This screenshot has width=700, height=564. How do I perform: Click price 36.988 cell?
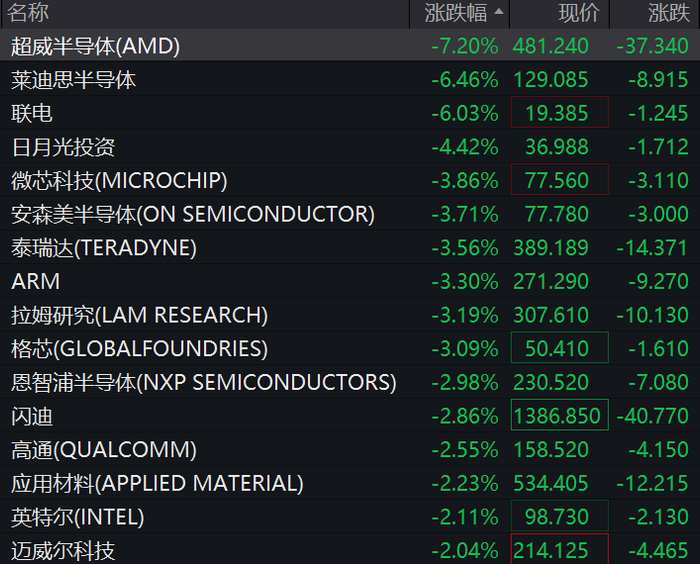click(x=557, y=146)
